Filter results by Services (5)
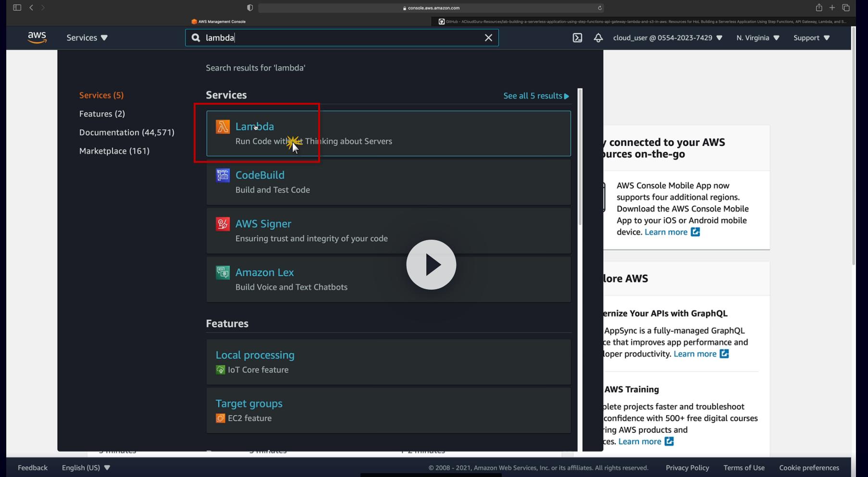This screenshot has width=868, height=477. coord(101,95)
